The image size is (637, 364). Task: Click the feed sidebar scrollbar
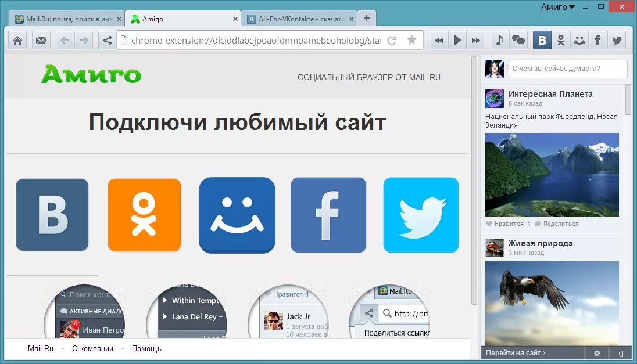point(628,99)
